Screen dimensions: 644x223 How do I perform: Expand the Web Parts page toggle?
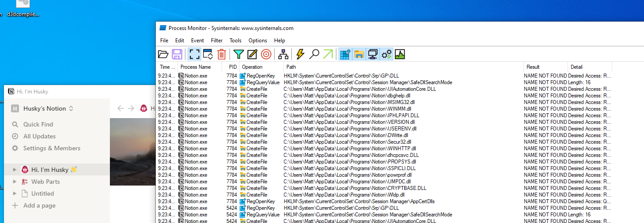click(x=15, y=182)
